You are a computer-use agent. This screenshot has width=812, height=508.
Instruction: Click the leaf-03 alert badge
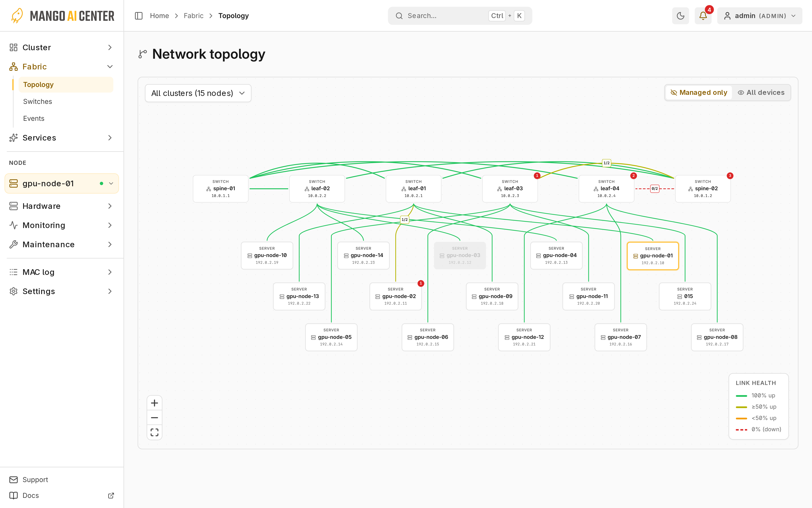coord(537,176)
